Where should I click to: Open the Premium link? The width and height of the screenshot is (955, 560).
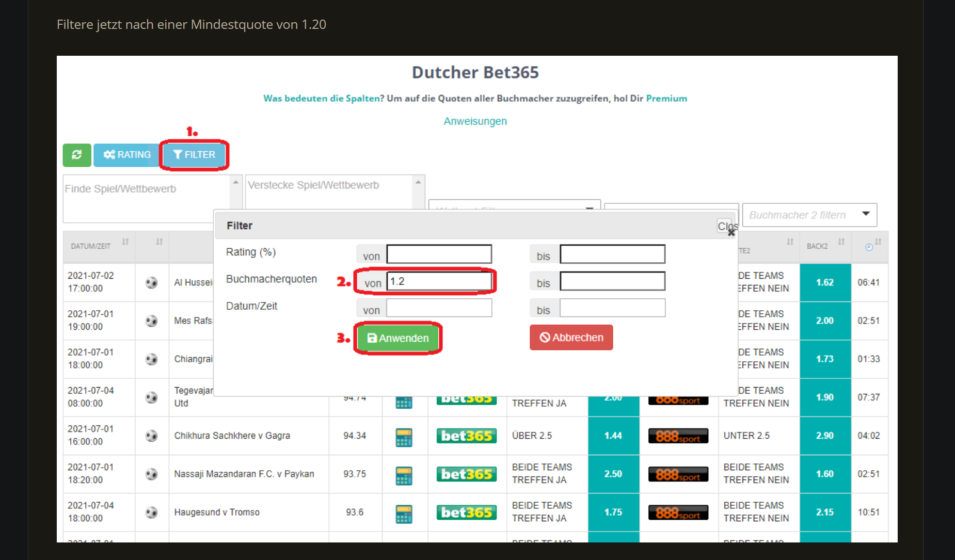(x=666, y=99)
